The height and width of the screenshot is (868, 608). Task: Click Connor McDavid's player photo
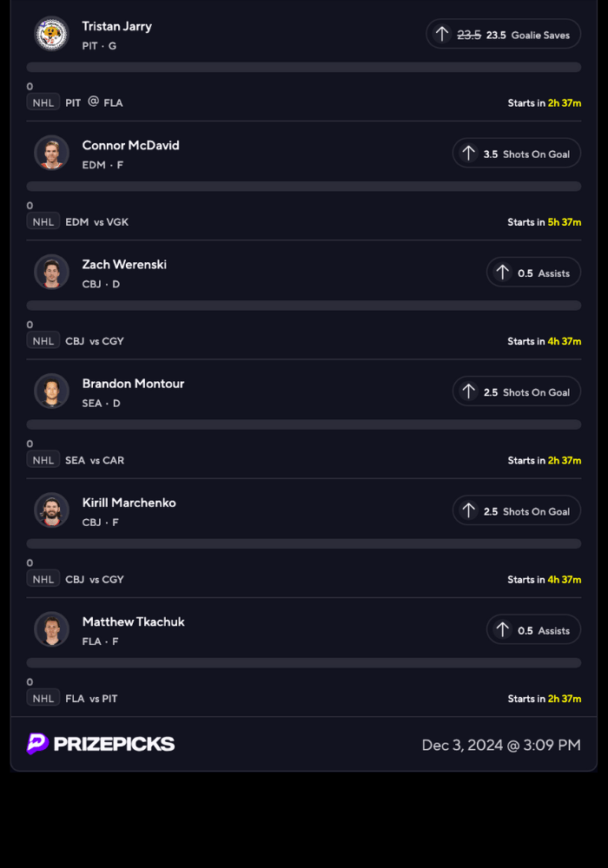(x=51, y=153)
